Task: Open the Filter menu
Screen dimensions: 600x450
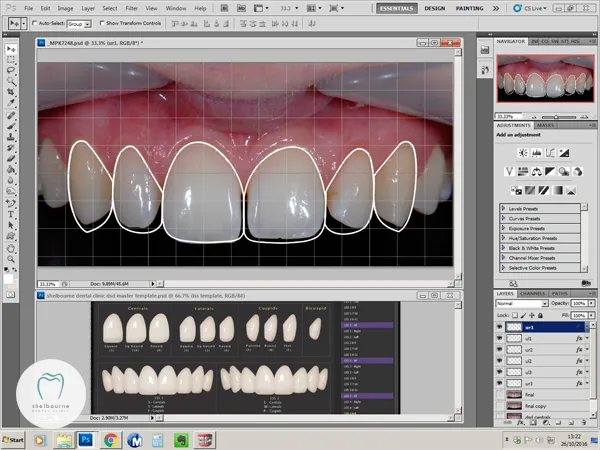Action: click(130, 8)
